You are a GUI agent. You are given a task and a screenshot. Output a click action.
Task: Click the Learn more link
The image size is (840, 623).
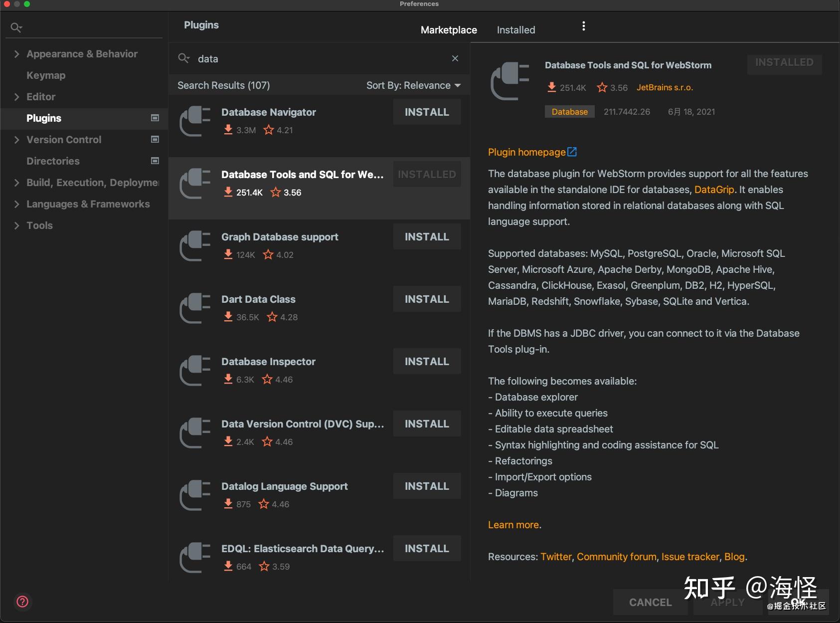click(513, 525)
